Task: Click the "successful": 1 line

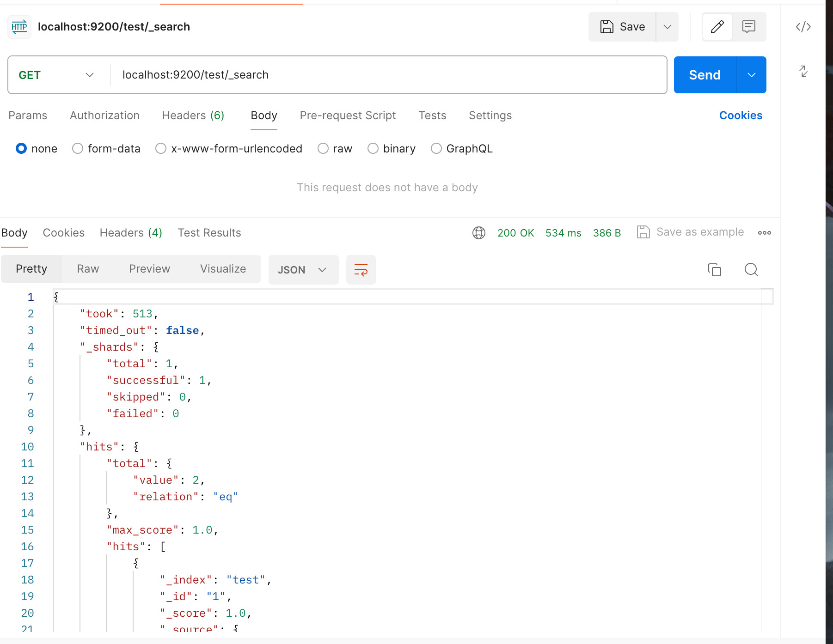Action: click(159, 381)
